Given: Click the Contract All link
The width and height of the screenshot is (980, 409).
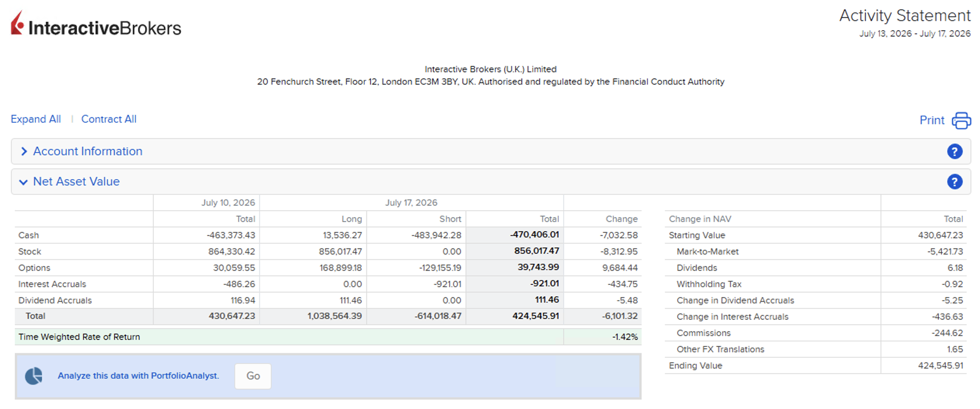Looking at the screenshot, I should 109,119.
